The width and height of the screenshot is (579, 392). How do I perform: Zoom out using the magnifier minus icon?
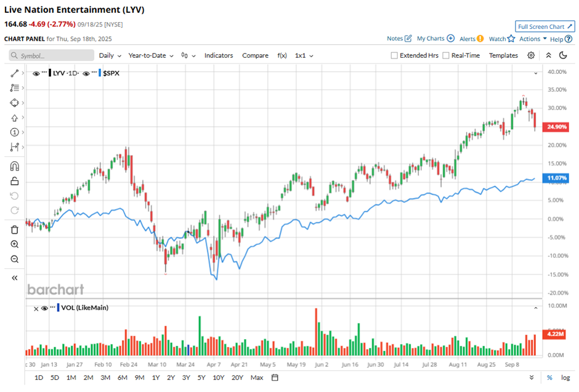(15, 259)
